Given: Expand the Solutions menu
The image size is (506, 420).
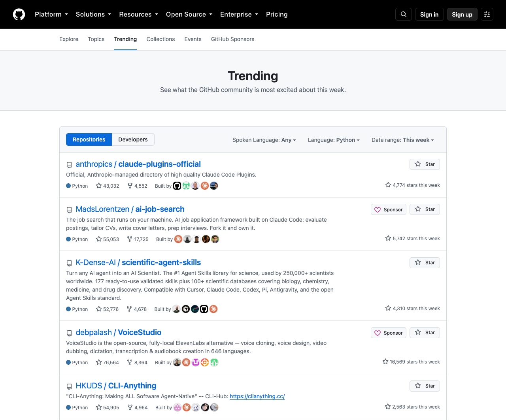Looking at the screenshot, I should pos(93,14).
